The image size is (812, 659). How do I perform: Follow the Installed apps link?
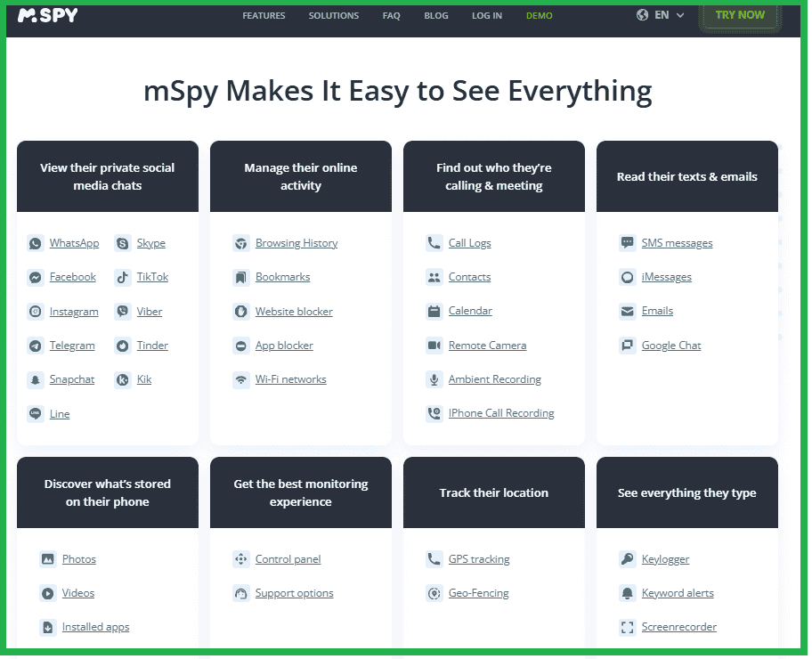[96, 627]
